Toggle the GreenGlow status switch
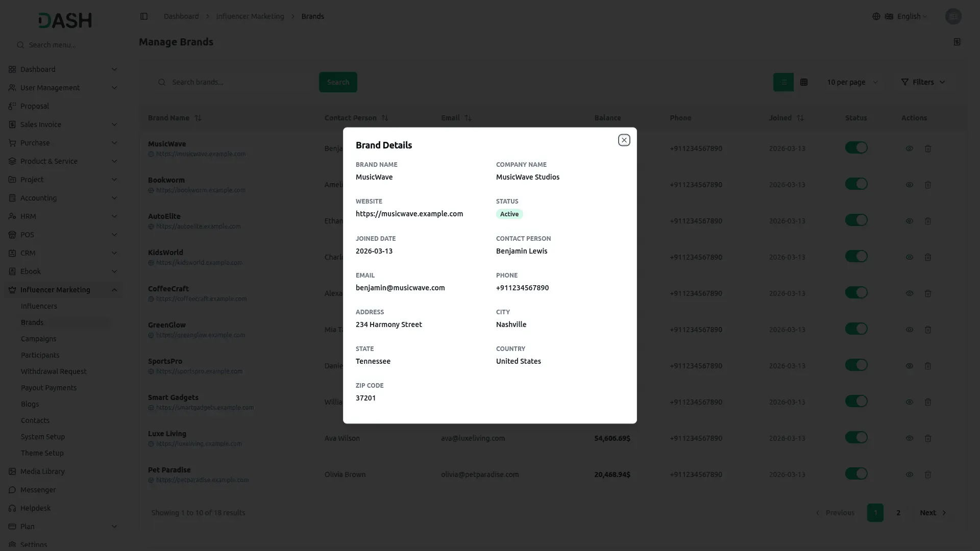The height and width of the screenshot is (551, 980). pyautogui.click(x=856, y=329)
